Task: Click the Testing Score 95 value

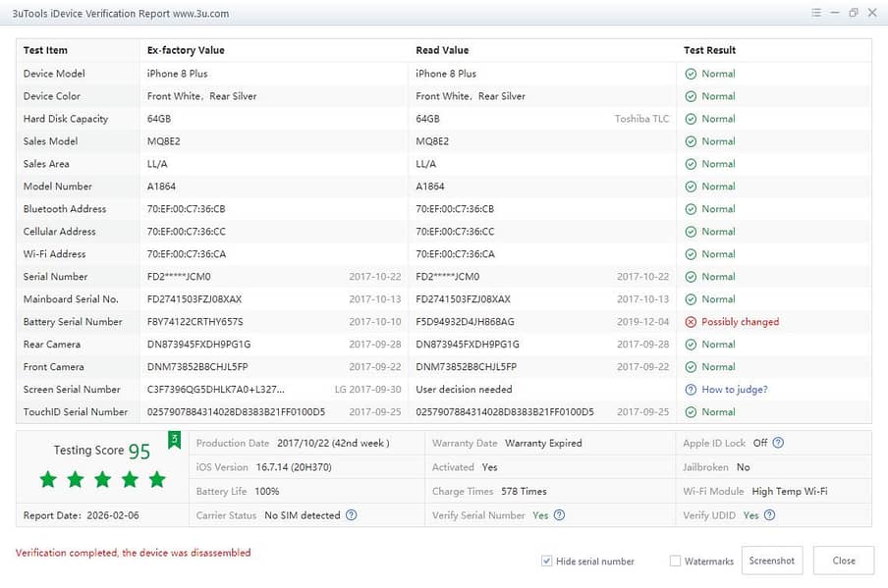Action: tap(139, 451)
